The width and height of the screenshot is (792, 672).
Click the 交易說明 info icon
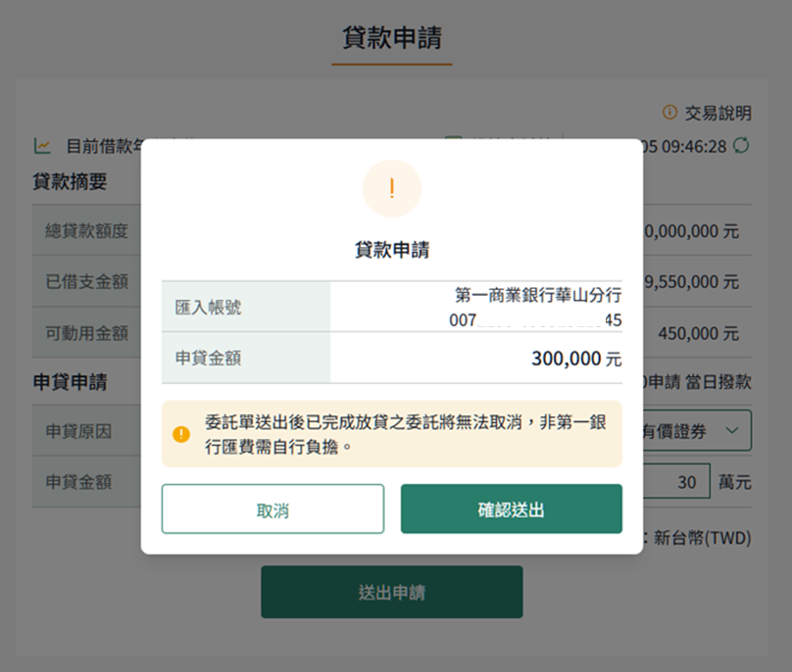(670, 113)
